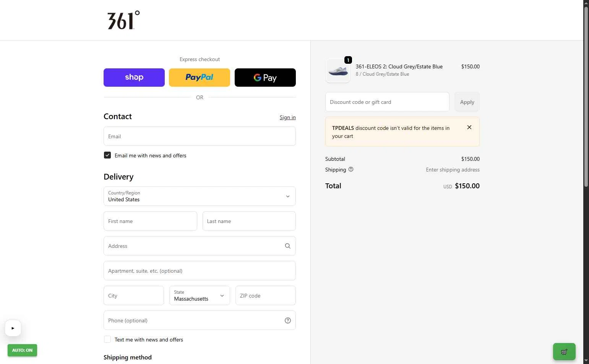589x364 pixels.
Task: Click the search icon in Address field
Action: (x=288, y=246)
